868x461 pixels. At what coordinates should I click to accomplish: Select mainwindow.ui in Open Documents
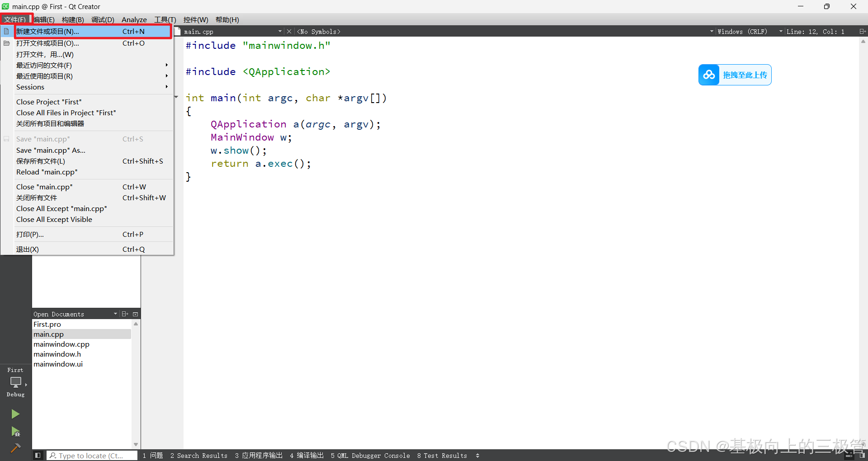pos(81,364)
